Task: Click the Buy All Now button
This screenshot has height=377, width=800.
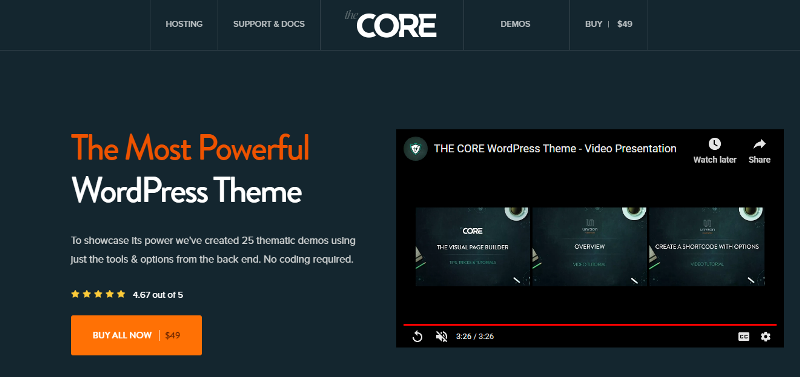Action: point(136,335)
